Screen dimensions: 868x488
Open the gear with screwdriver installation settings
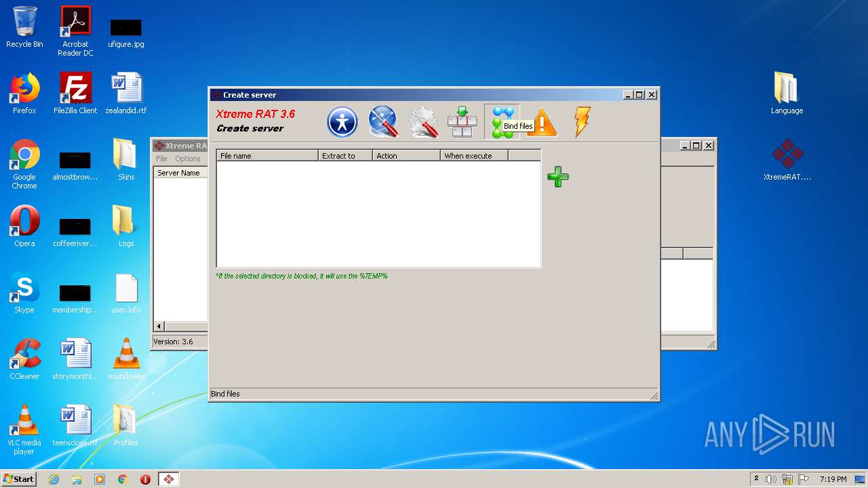pos(422,122)
